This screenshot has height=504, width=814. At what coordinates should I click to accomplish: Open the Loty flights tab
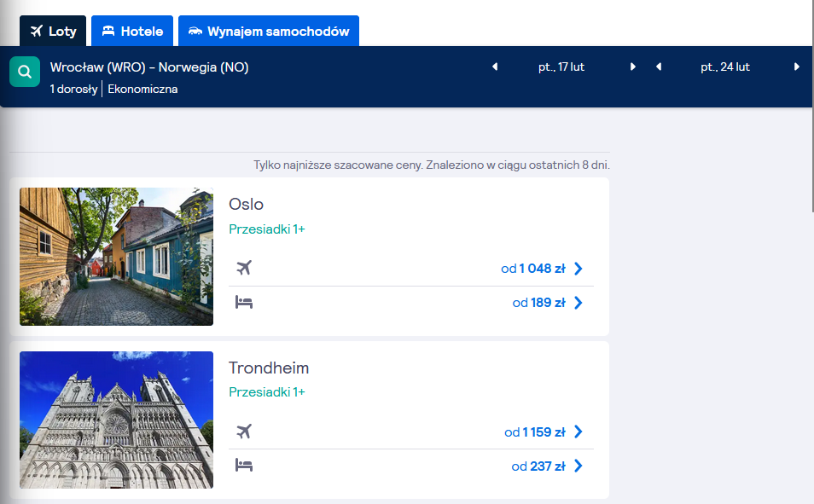(53, 32)
